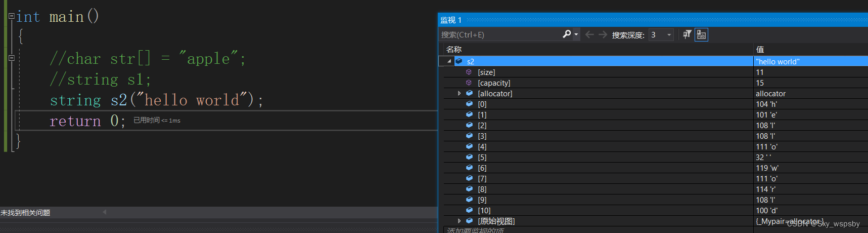Click the [原始视图] row cube icon
This screenshot has height=233, width=868.
tap(469, 221)
